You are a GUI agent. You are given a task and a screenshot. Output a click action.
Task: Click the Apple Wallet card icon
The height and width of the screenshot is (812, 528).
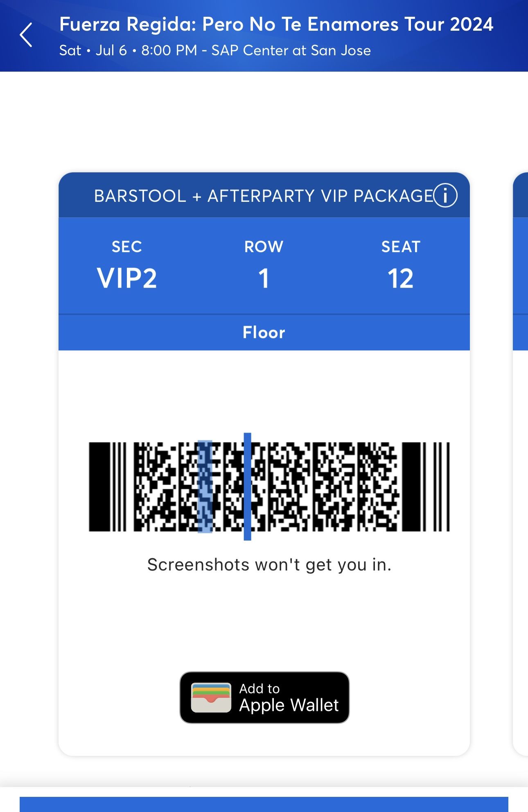coord(211,698)
